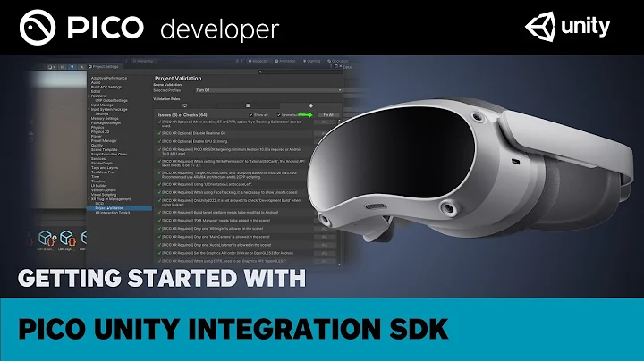Image resolution: width=644 pixels, height=361 pixels.
Task: Click the Fix All button
Action: click(328, 115)
